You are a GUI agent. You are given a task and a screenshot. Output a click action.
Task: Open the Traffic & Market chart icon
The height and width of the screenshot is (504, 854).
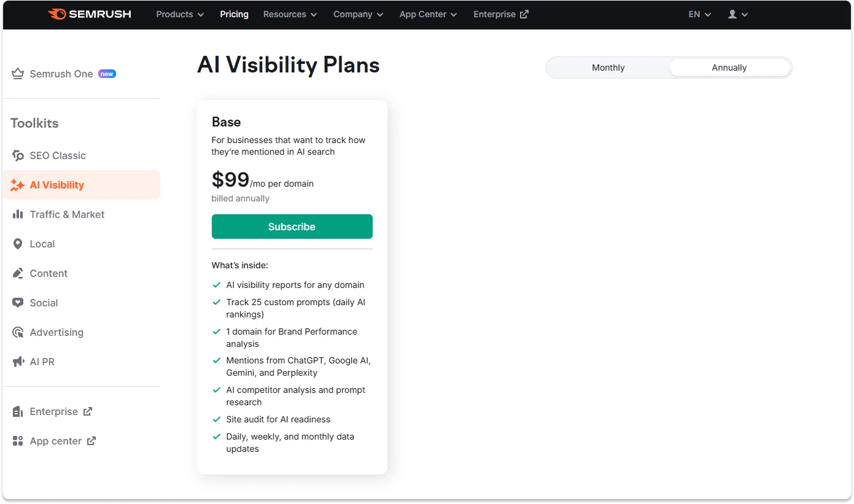click(18, 214)
